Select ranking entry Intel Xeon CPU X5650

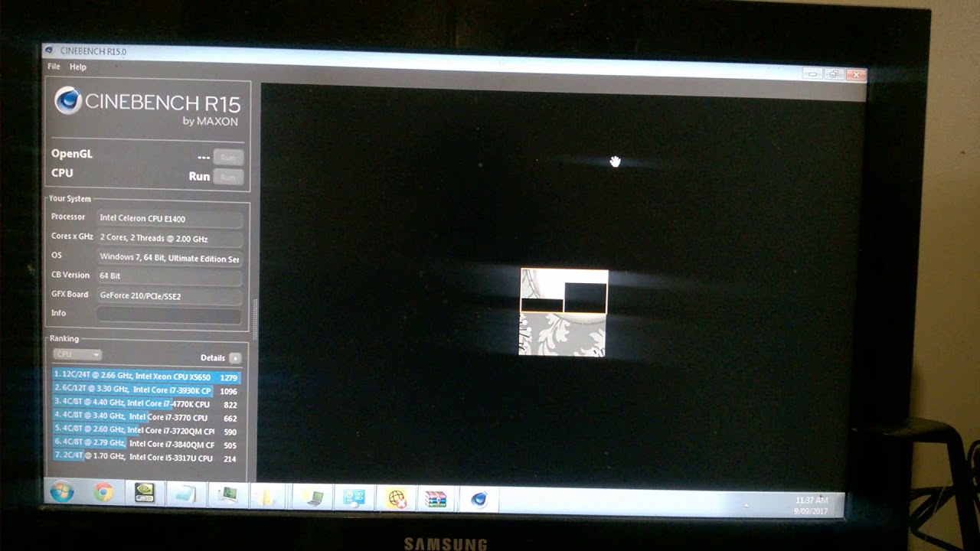coord(146,377)
